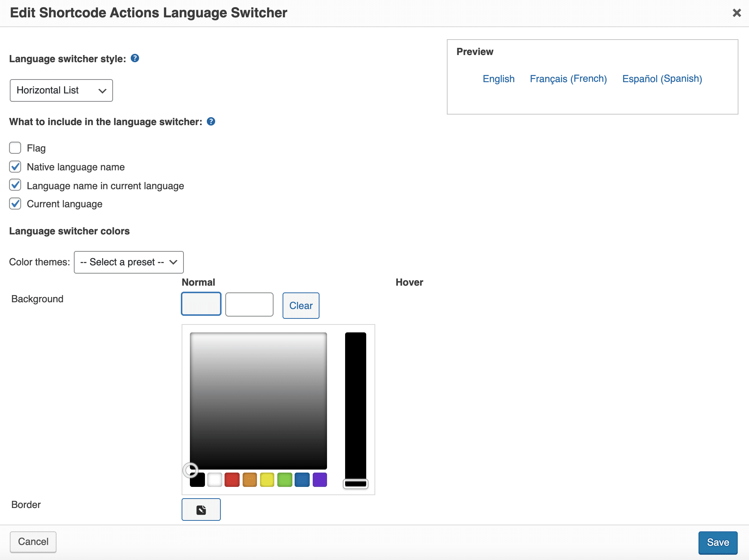Open the Color themes preset dropdown

128,262
